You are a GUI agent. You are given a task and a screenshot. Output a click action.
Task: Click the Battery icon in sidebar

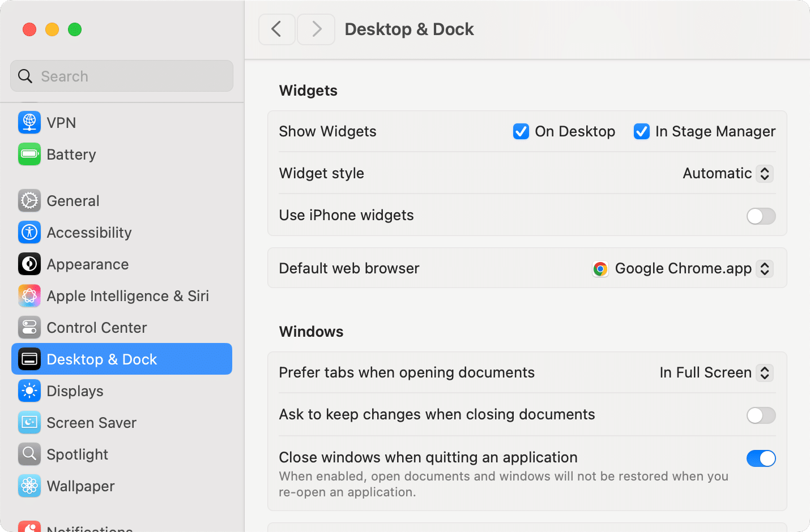[29, 154]
